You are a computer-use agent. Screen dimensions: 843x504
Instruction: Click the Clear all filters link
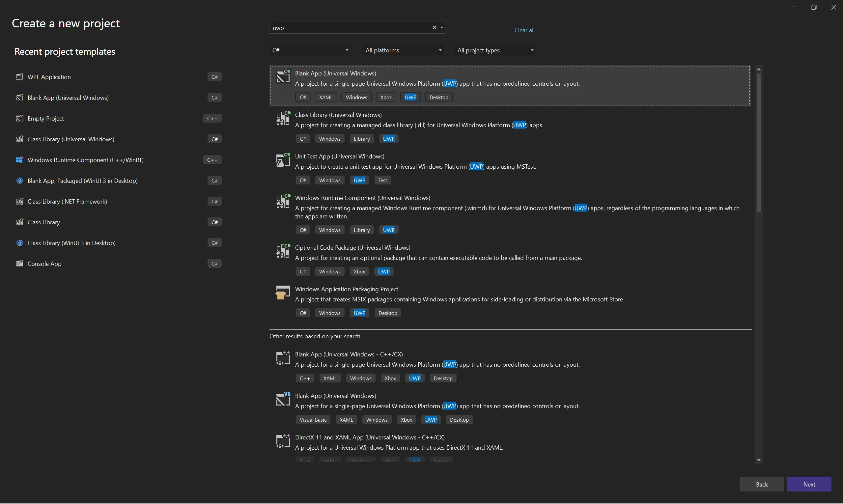[x=524, y=30]
